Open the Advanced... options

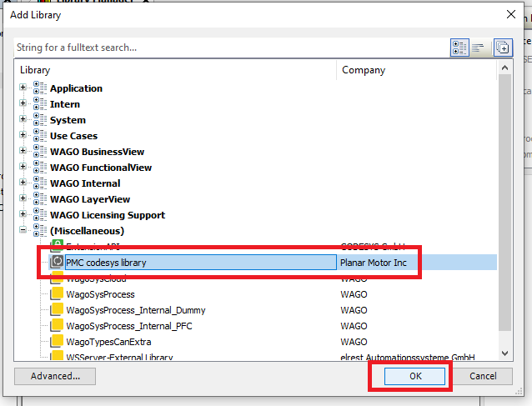click(55, 376)
